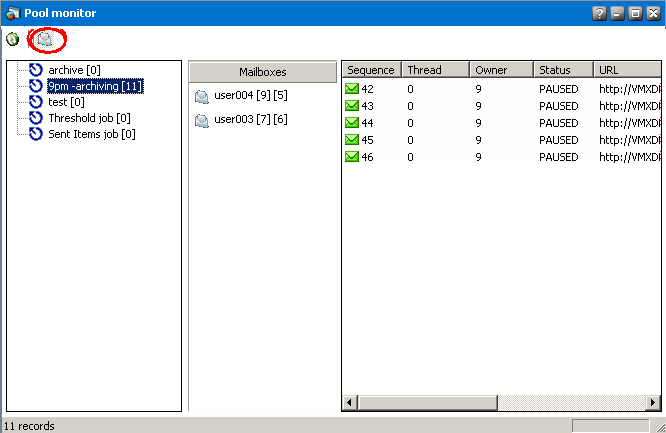Select sequence number 42
Screen dimensions: 666x433
point(367,89)
